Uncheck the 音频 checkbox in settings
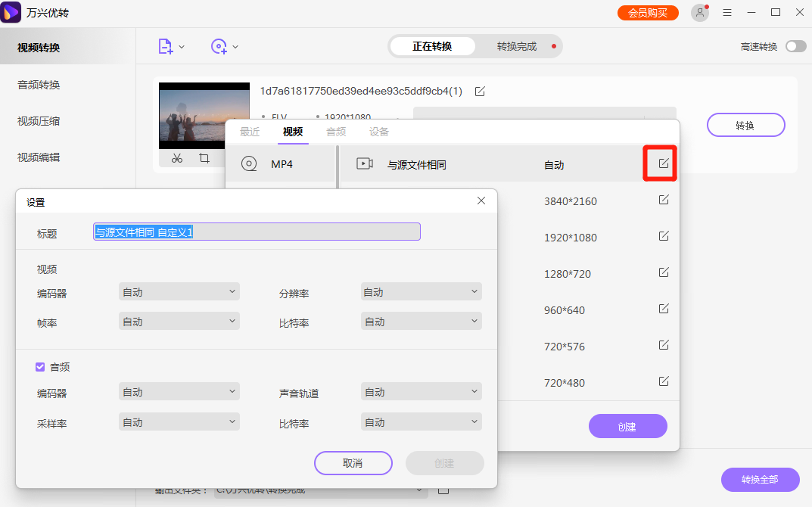The image size is (812, 507). click(39, 367)
